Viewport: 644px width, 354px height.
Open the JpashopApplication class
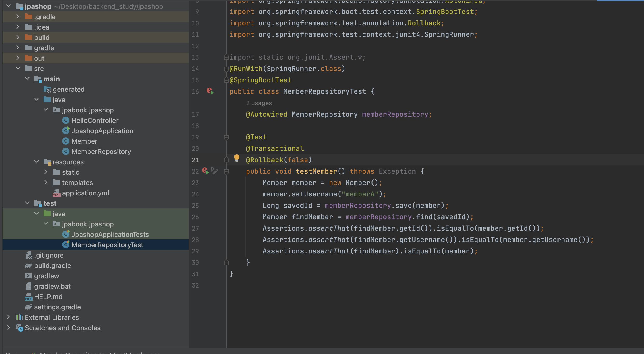(x=102, y=131)
